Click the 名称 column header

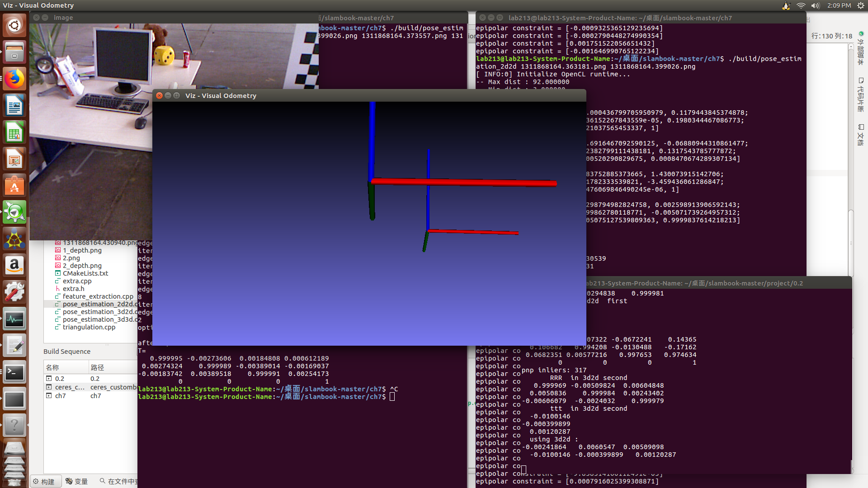pyautogui.click(x=52, y=367)
